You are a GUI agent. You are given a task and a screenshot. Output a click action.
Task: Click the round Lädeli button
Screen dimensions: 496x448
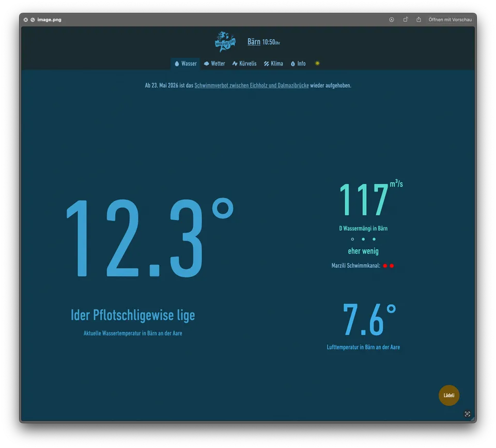448,395
